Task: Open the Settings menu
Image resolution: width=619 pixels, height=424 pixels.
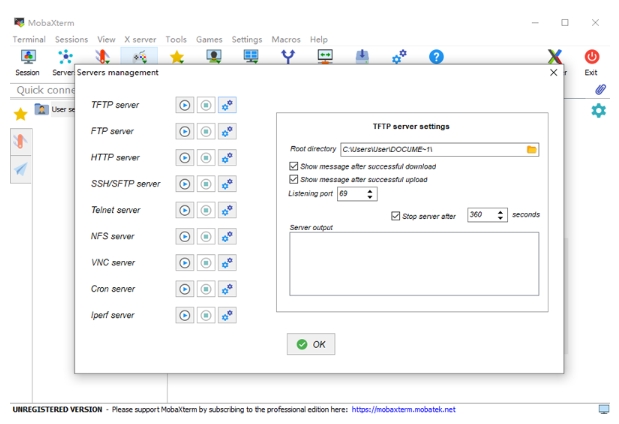Action: [247, 39]
